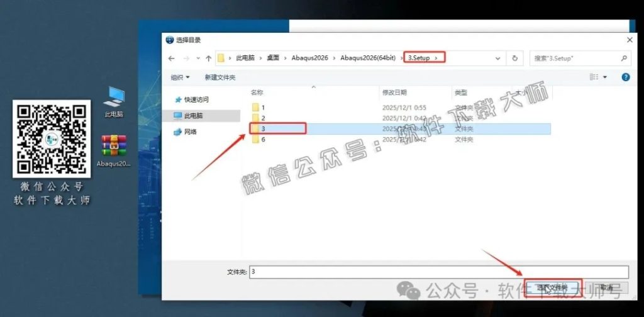Screen dimensions: 644x317
Task: Click the 文件夹 name input field
Action: (x=439, y=272)
